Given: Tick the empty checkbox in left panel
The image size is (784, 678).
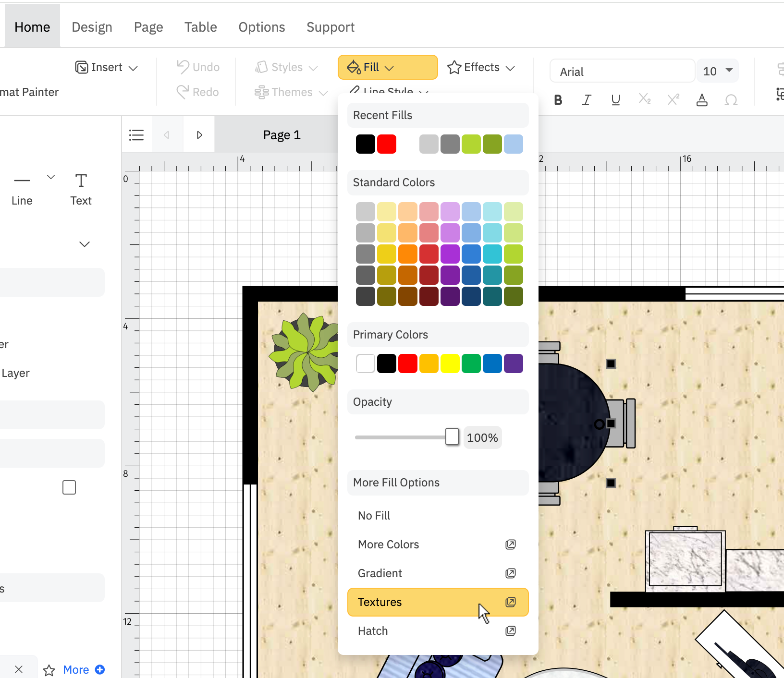Looking at the screenshot, I should point(69,487).
